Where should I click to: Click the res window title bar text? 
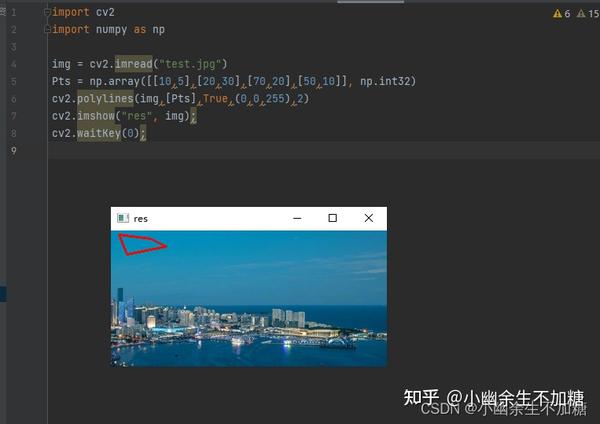coord(140,219)
